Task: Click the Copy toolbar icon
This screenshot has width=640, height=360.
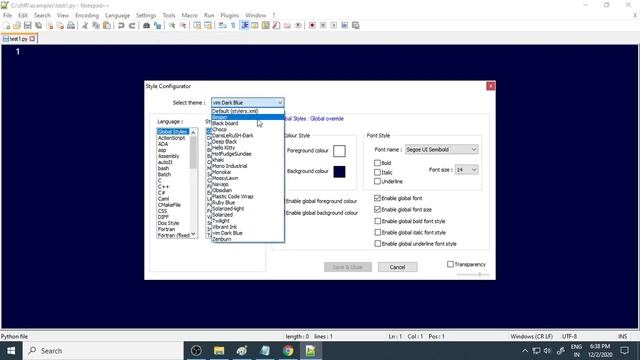Action: pyautogui.click(x=96, y=25)
